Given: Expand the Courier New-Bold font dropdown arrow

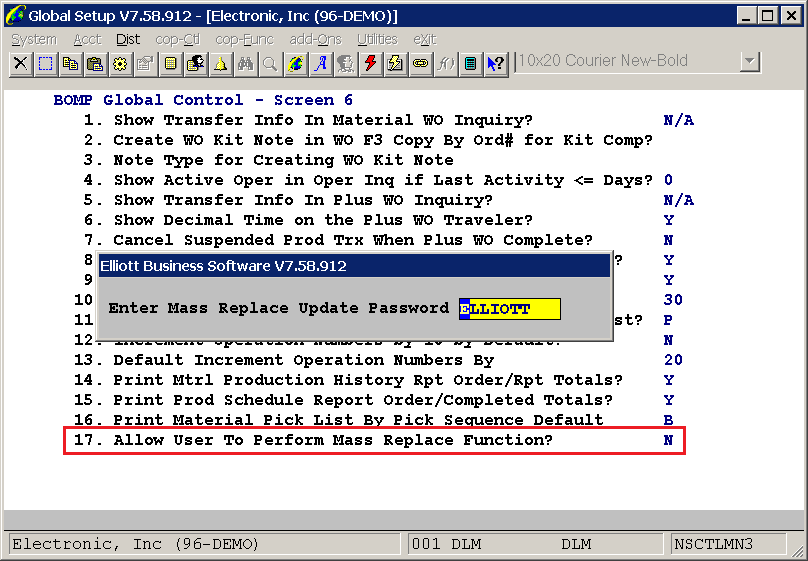Looking at the screenshot, I should pyautogui.click(x=750, y=62).
